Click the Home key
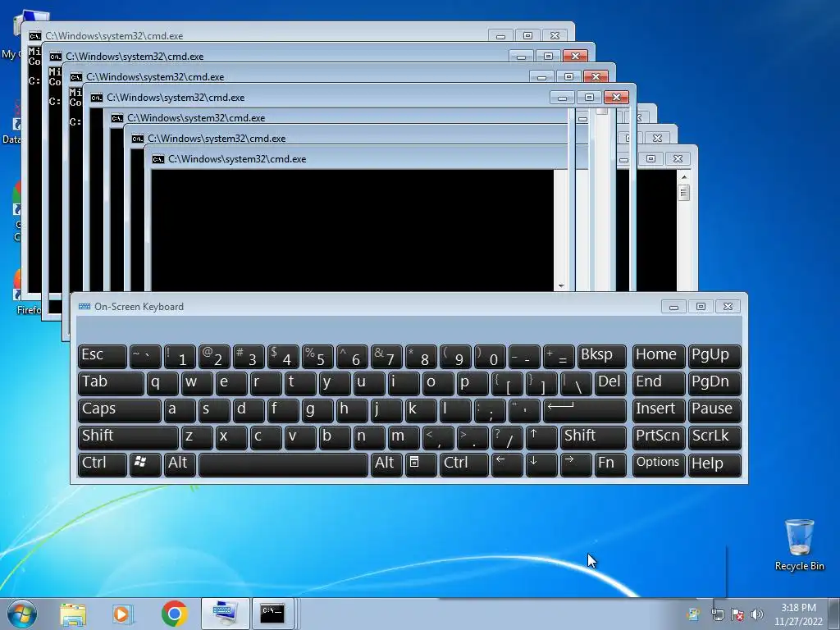This screenshot has height=630, width=840. click(x=659, y=356)
